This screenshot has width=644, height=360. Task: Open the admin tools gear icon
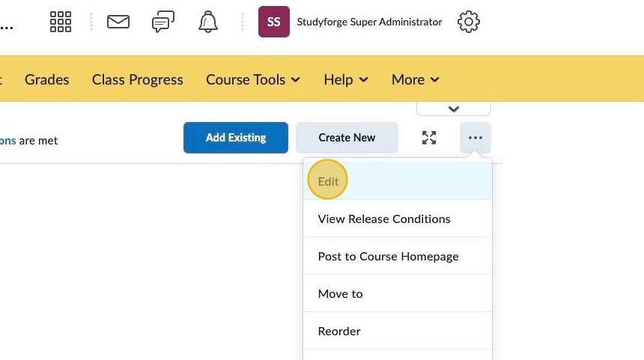[469, 22]
